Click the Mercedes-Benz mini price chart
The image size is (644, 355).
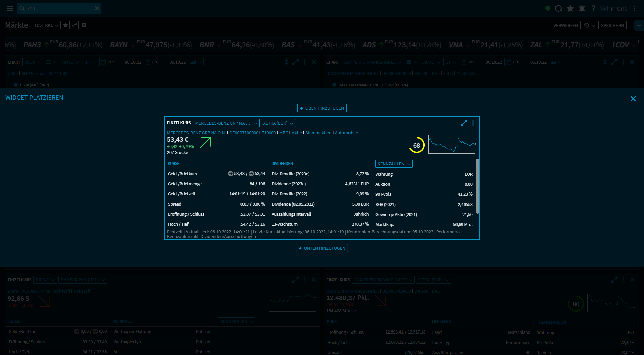[452, 144]
